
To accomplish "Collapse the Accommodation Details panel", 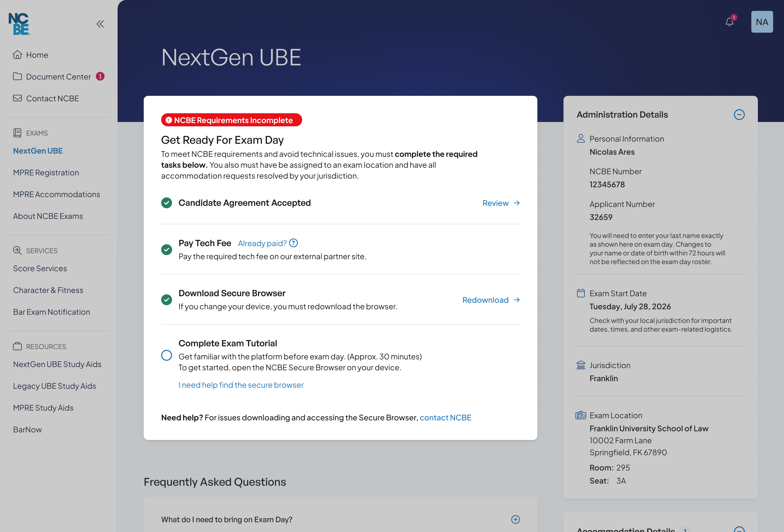I will click(739, 529).
